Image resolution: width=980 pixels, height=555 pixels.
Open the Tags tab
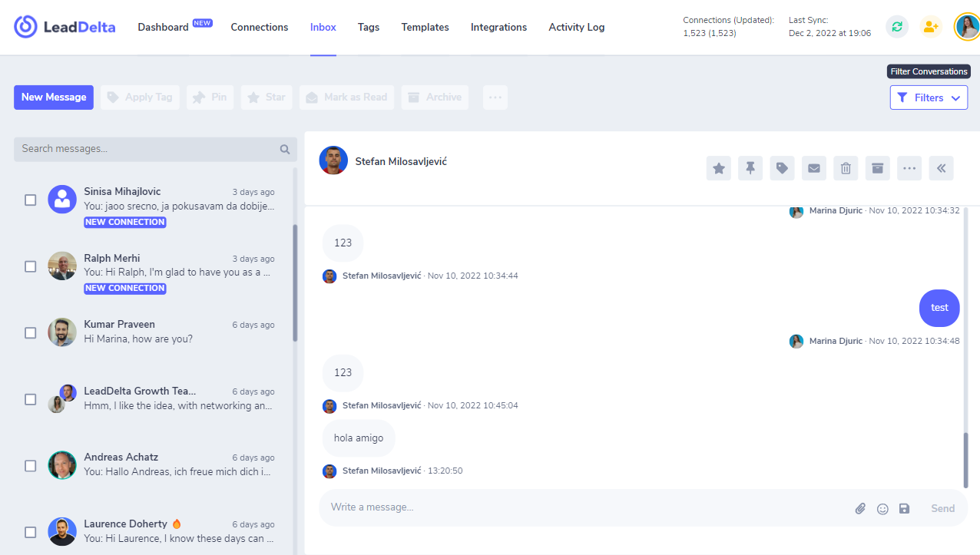(369, 27)
